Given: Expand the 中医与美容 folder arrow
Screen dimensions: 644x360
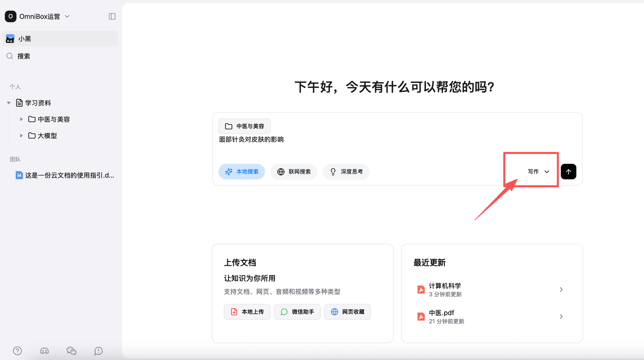Looking at the screenshot, I should click(x=21, y=119).
